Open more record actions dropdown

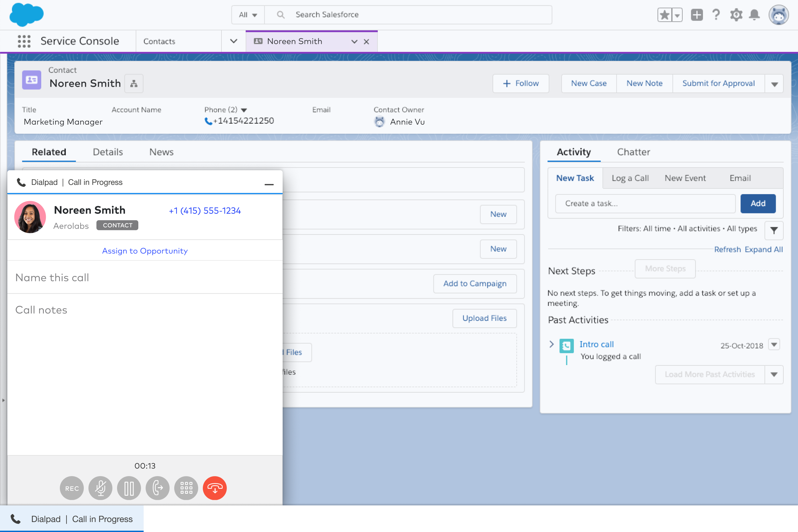click(x=774, y=84)
